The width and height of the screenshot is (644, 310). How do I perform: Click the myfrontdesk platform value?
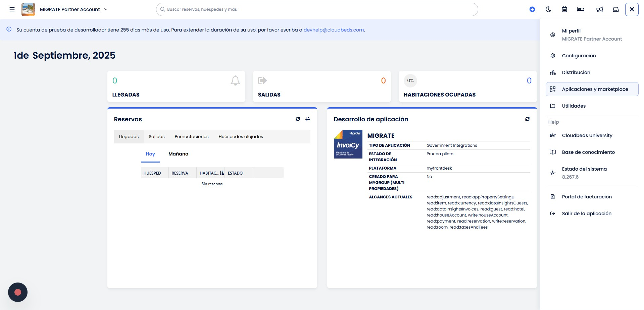(439, 168)
